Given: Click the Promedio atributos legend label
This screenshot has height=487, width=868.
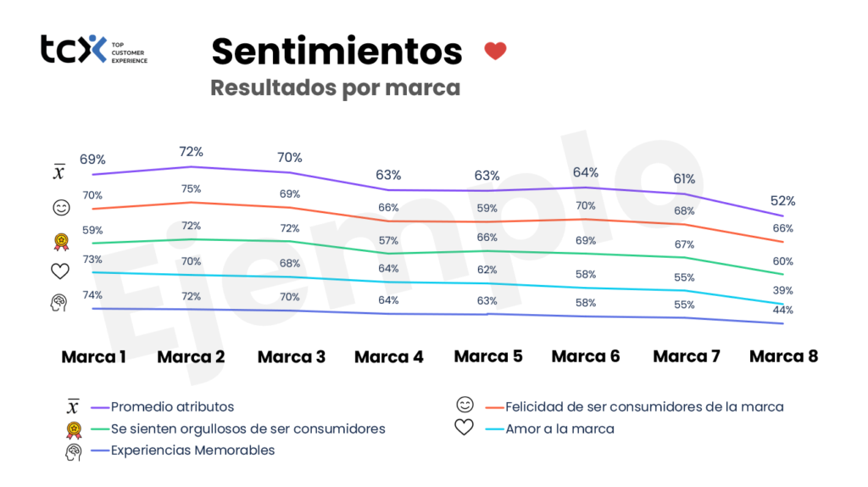Looking at the screenshot, I should (172, 406).
